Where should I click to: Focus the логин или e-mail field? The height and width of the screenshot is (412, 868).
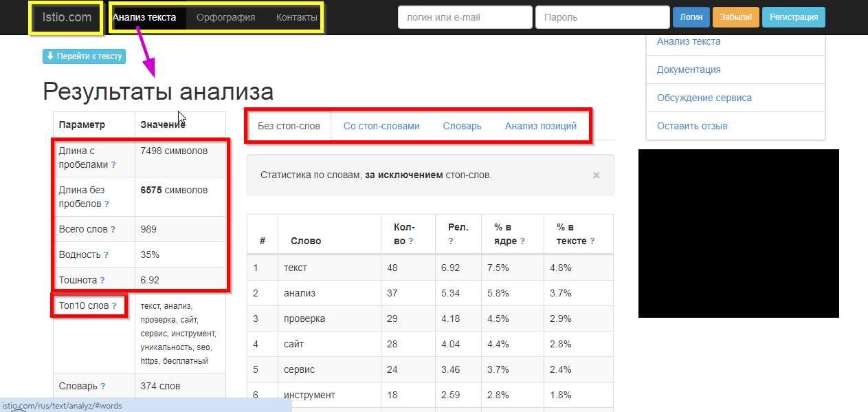pos(465,18)
